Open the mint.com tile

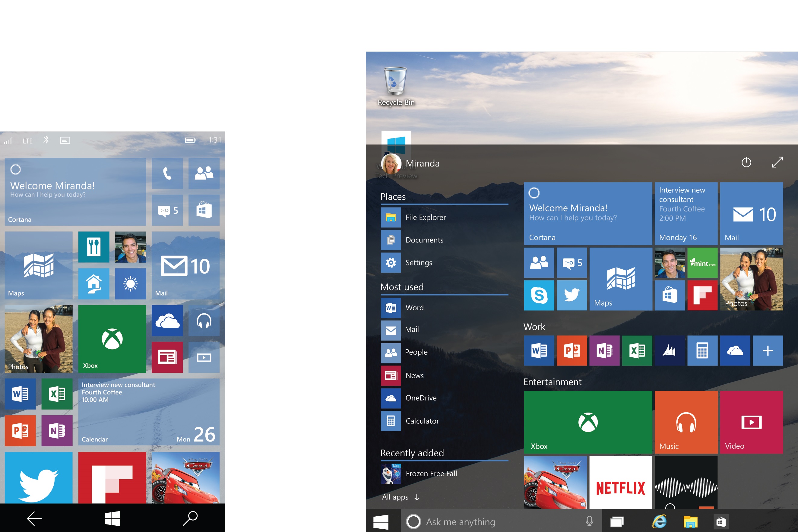click(702, 263)
